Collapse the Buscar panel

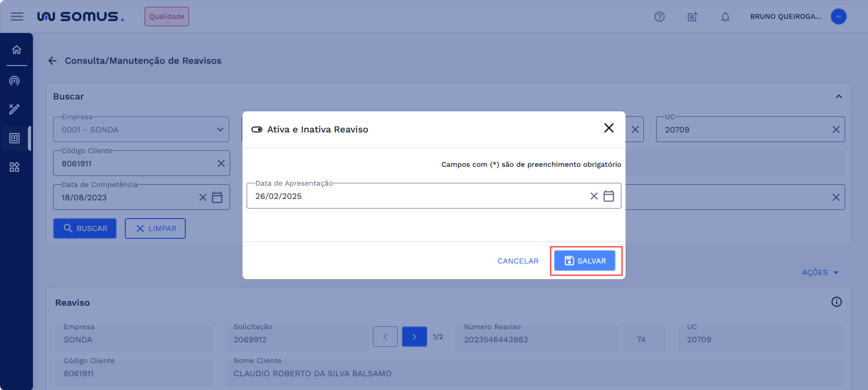[839, 96]
